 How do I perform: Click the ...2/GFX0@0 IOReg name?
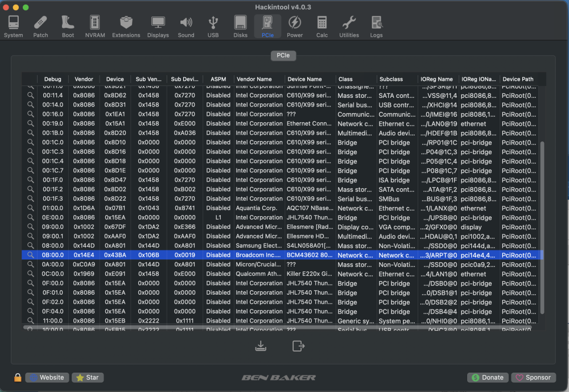438,227
